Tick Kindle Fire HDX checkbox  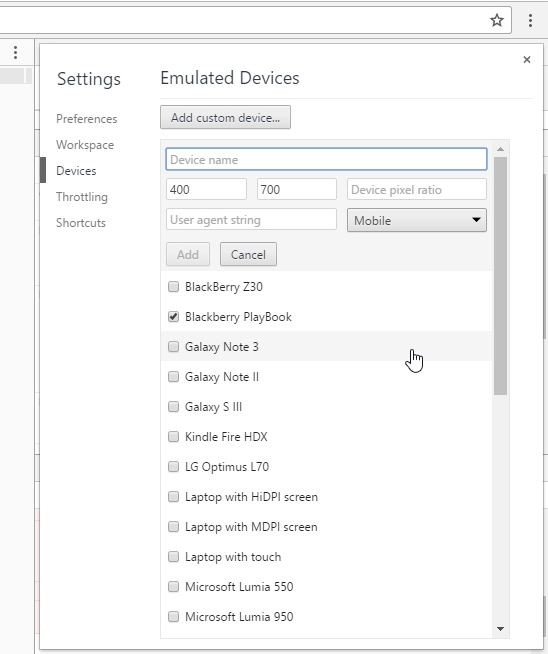tap(173, 437)
